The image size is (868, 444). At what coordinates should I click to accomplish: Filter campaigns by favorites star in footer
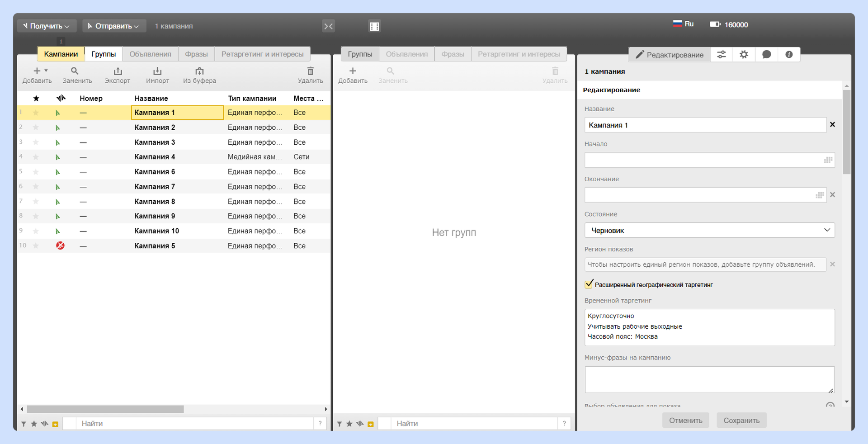[x=34, y=424]
